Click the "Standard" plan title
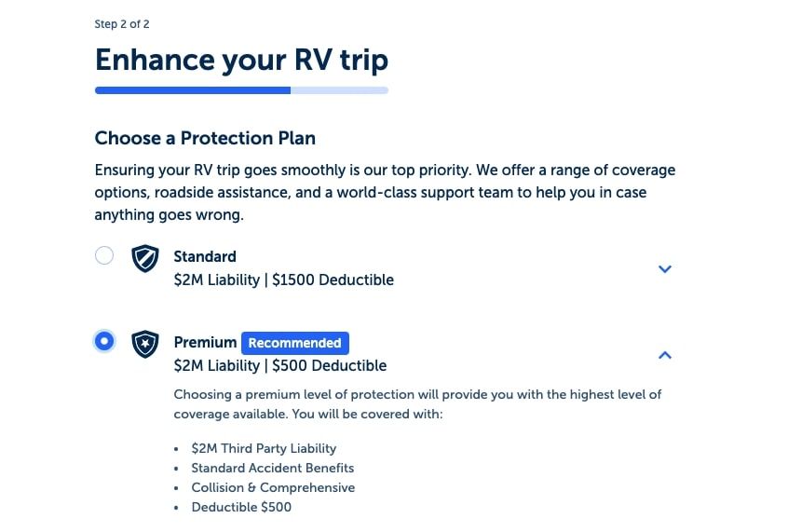Image resolution: width=788 pixels, height=532 pixels. pyautogui.click(x=205, y=256)
